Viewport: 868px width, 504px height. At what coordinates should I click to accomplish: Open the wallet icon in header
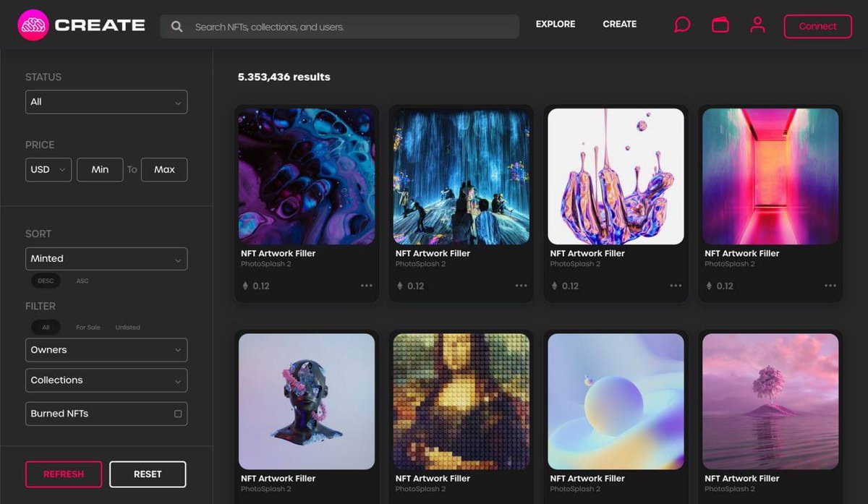click(x=720, y=25)
